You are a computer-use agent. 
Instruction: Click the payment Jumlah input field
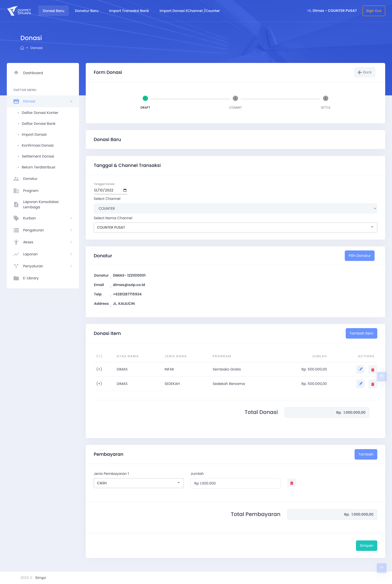(x=235, y=483)
